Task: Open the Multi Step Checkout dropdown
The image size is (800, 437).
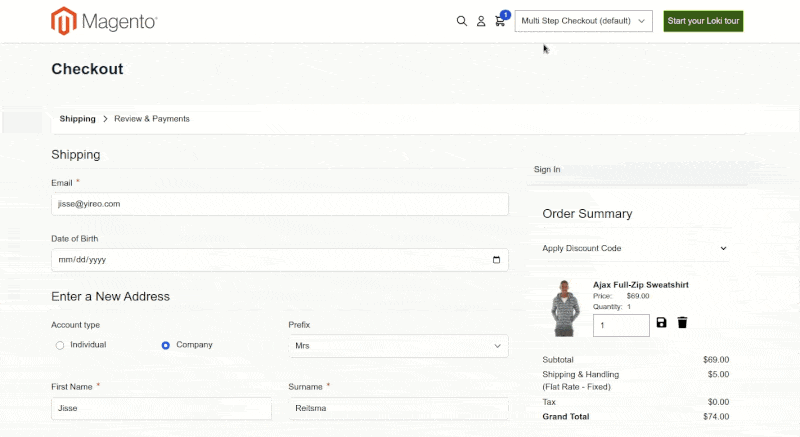Action: pyautogui.click(x=584, y=21)
